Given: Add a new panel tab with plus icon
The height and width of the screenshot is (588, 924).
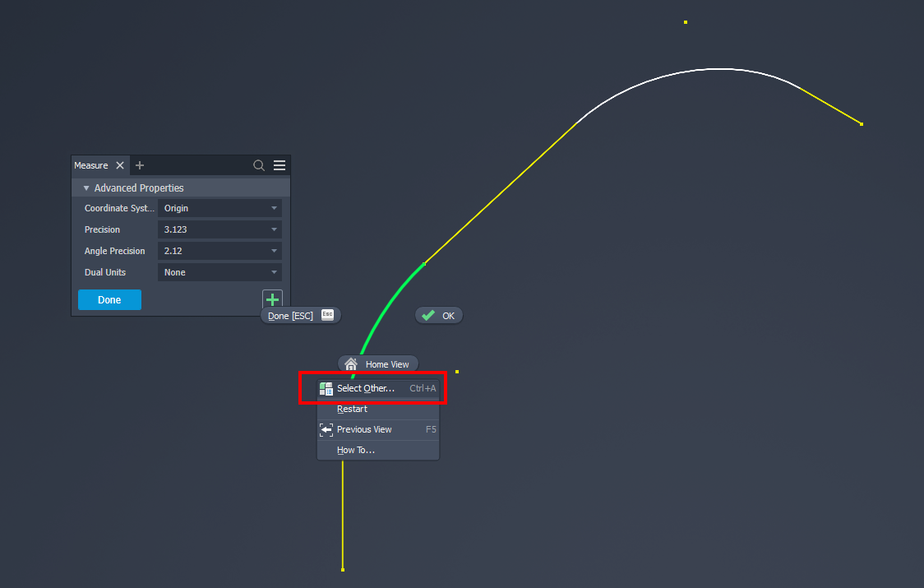Looking at the screenshot, I should pos(140,165).
